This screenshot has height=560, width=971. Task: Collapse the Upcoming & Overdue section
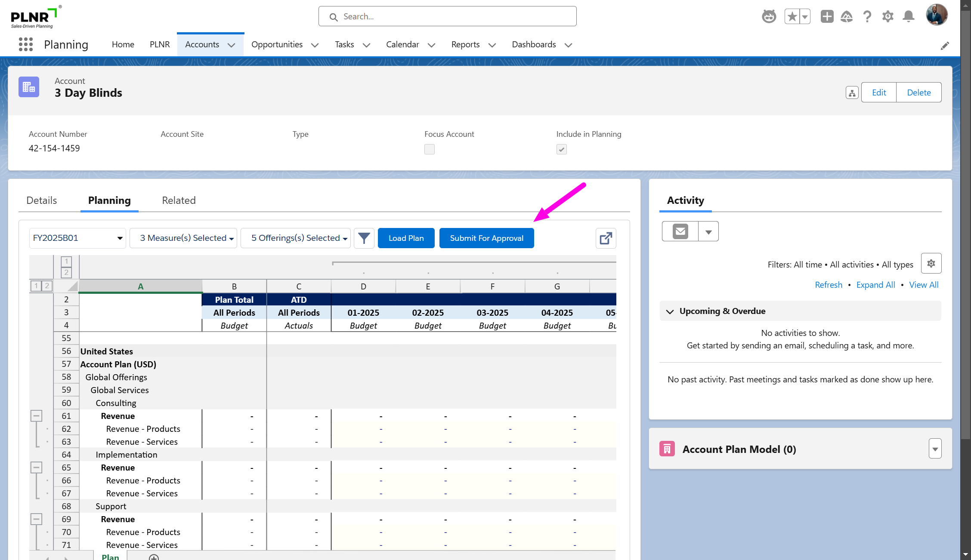pyautogui.click(x=670, y=311)
